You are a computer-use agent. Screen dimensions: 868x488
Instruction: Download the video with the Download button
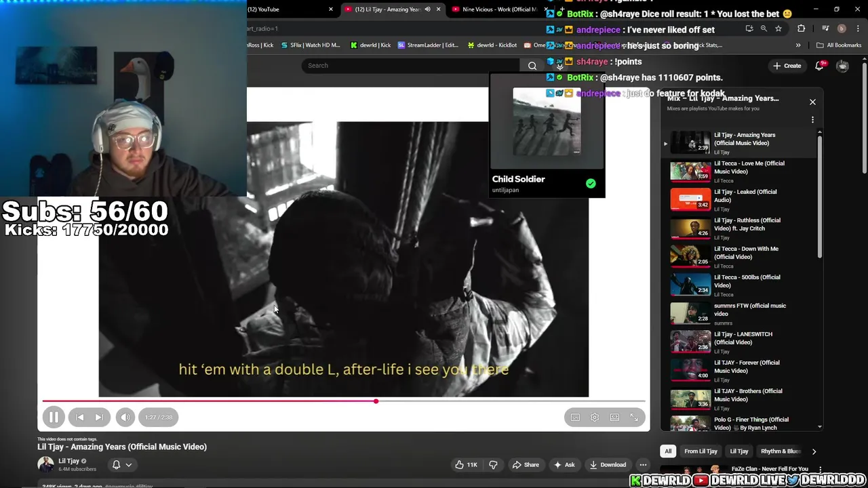pyautogui.click(x=608, y=465)
